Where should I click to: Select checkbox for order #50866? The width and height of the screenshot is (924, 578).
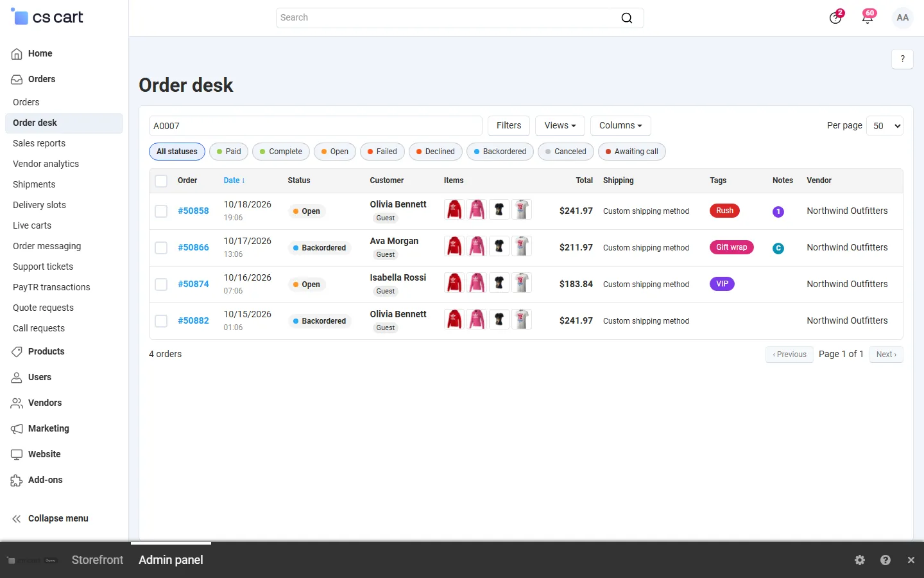[161, 248]
